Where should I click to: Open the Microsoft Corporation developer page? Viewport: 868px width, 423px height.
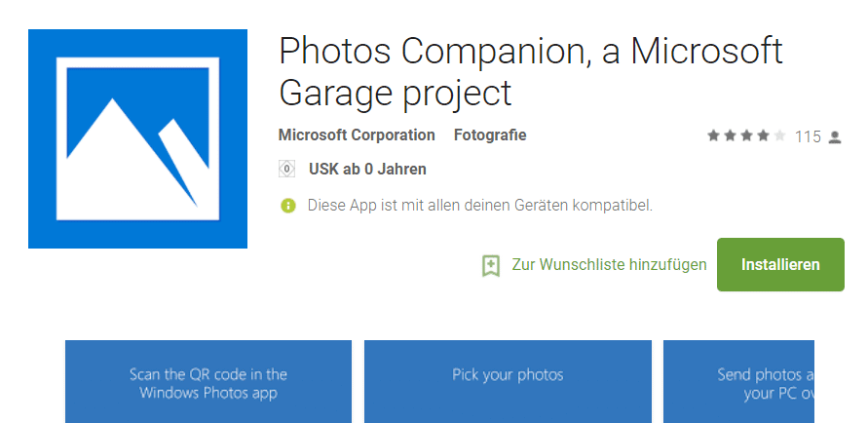click(x=357, y=135)
